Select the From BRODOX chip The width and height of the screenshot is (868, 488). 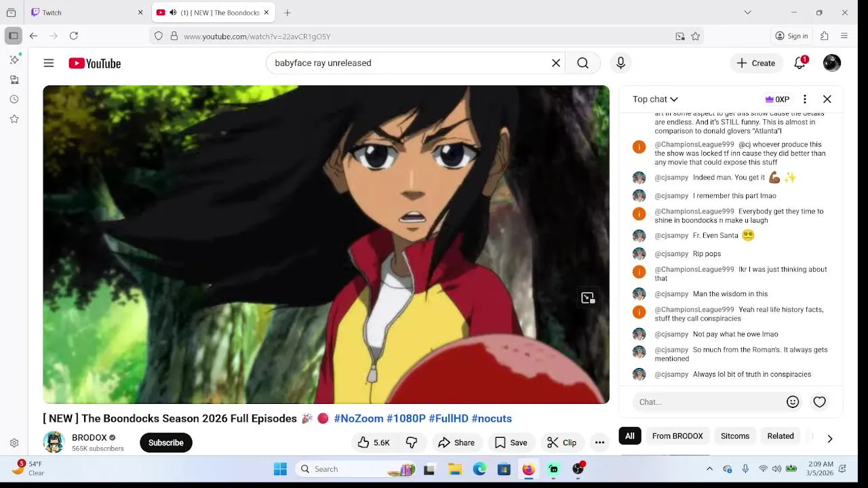[677, 436]
